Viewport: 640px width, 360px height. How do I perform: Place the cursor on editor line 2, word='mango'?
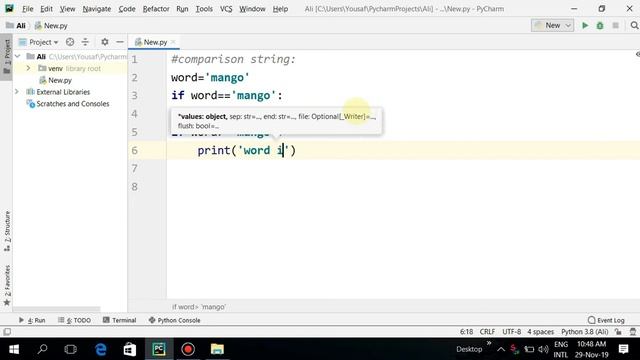(210, 78)
